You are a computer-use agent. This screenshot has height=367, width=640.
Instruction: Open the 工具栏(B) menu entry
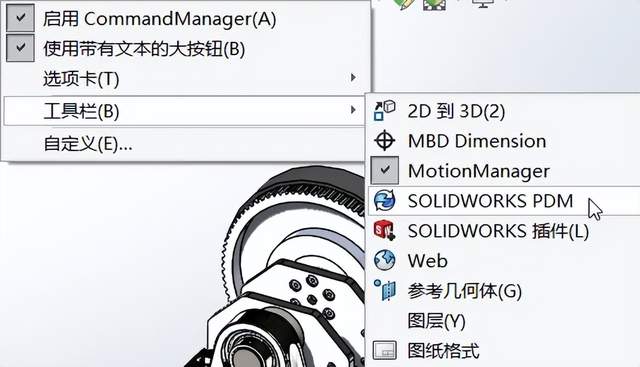point(184,111)
